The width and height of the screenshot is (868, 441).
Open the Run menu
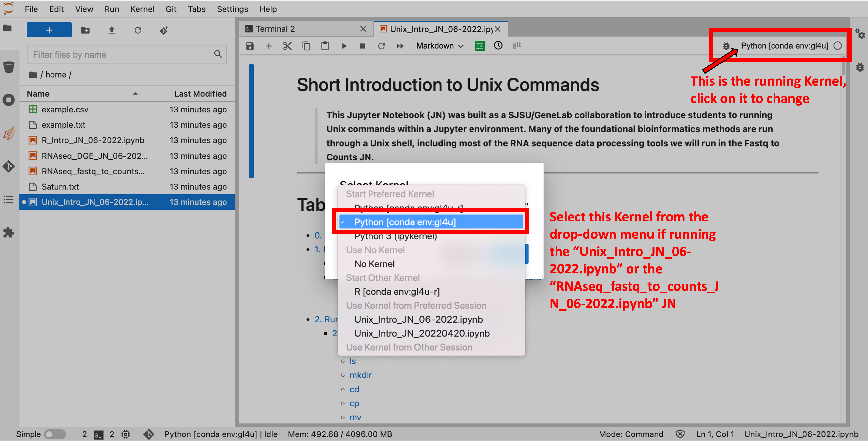point(111,9)
